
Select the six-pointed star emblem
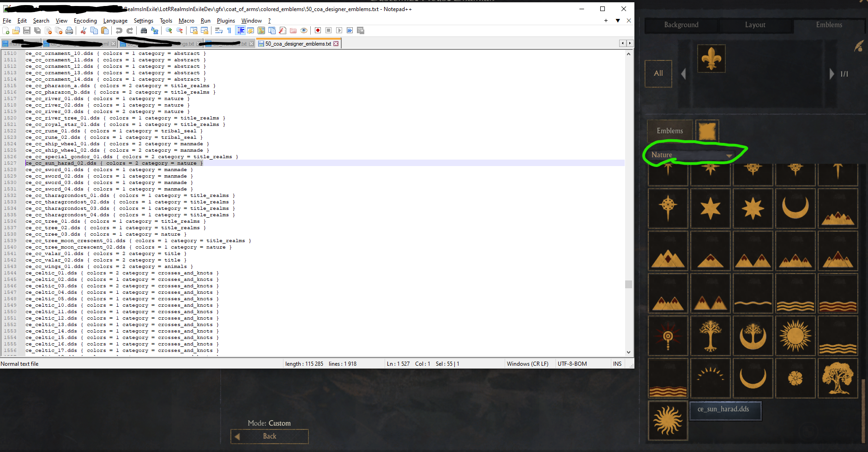[x=710, y=208]
